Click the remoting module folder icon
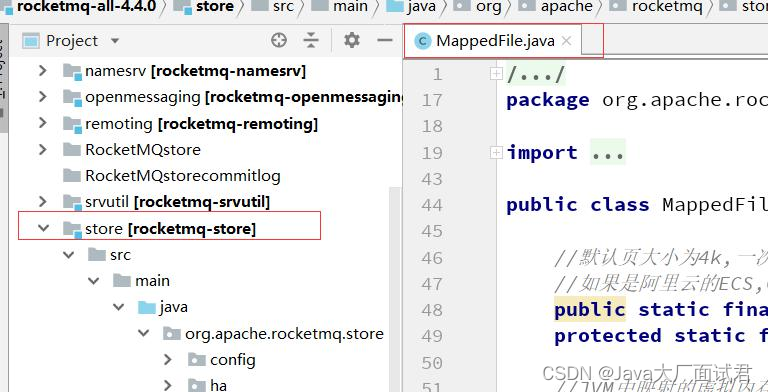This screenshot has width=768, height=392. (72, 124)
